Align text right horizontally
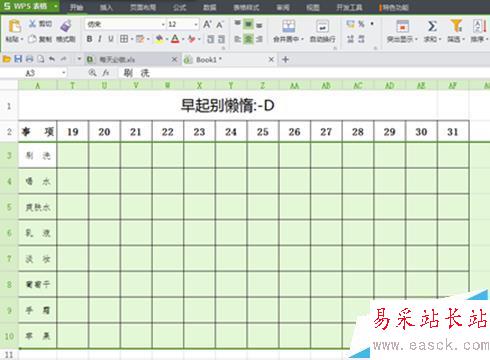490x360 pixels. (x=259, y=39)
